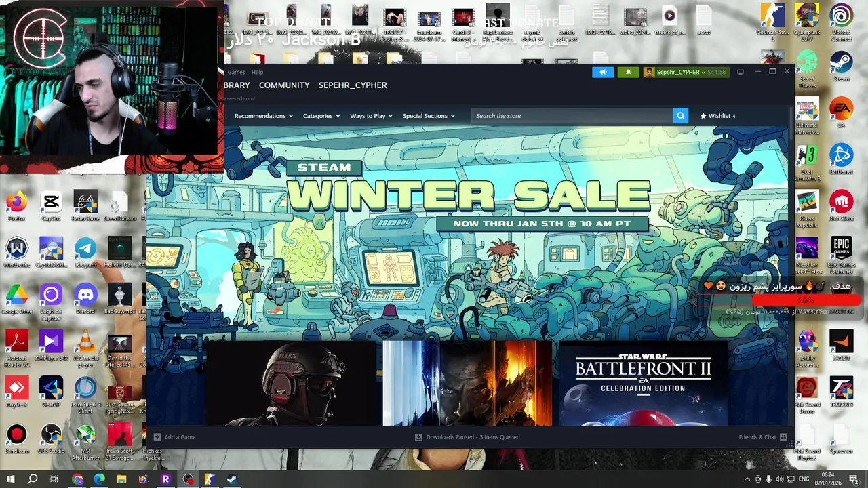Open Riot Client desktop shortcut
868x488 pixels.
842,206
